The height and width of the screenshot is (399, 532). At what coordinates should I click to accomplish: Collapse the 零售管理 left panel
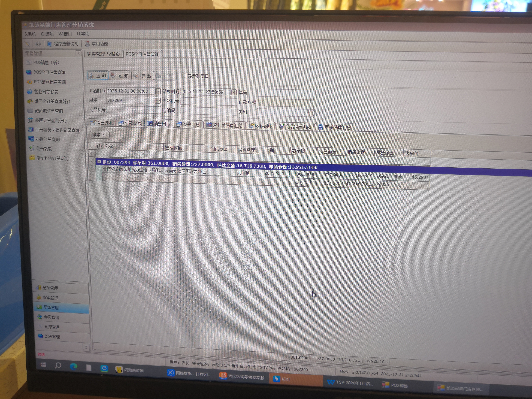pos(78,53)
